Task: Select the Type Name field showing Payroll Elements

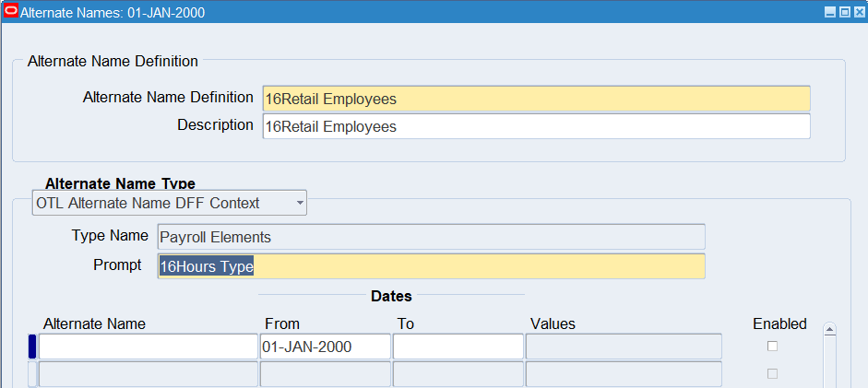Action: [x=431, y=237]
